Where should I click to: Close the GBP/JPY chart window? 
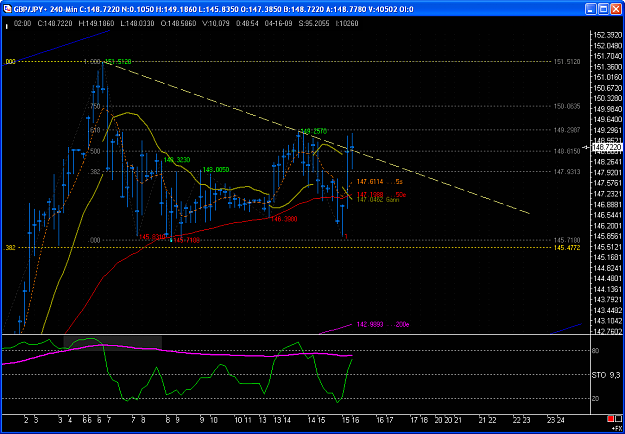click(x=616, y=9)
